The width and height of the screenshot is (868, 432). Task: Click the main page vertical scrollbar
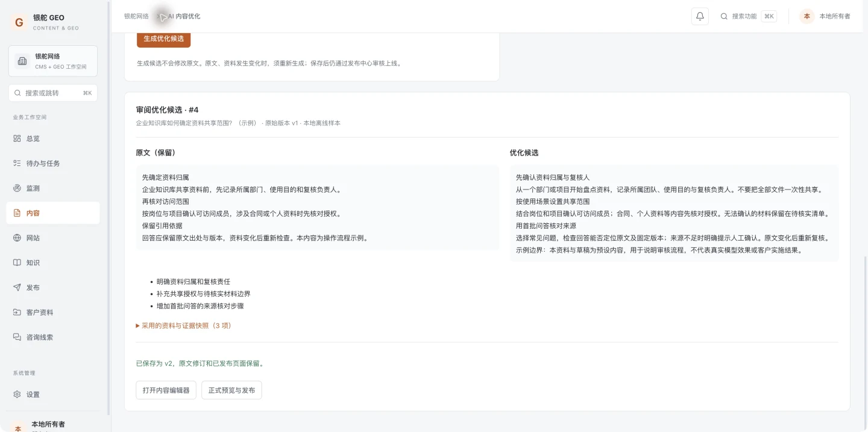(x=865, y=343)
